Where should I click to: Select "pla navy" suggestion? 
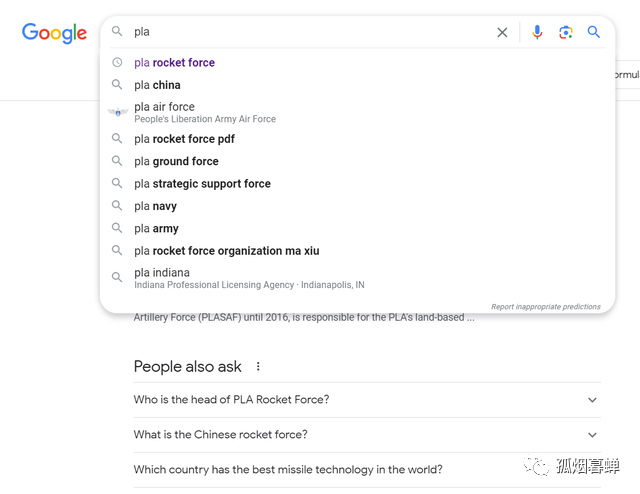click(155, 206)
